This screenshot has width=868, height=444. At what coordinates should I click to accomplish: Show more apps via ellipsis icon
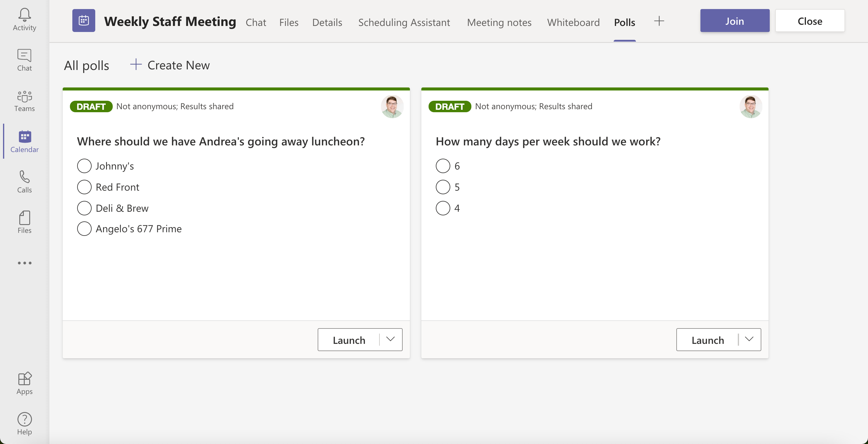click(25, 263)
